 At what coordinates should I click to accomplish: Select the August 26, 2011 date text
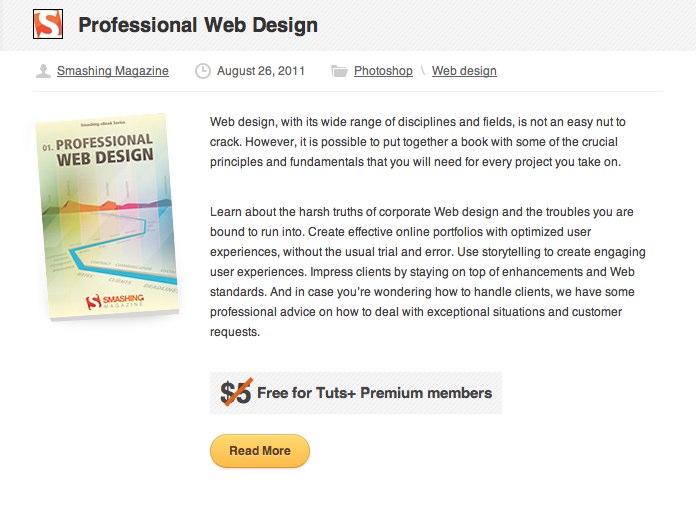pos(261,71)
